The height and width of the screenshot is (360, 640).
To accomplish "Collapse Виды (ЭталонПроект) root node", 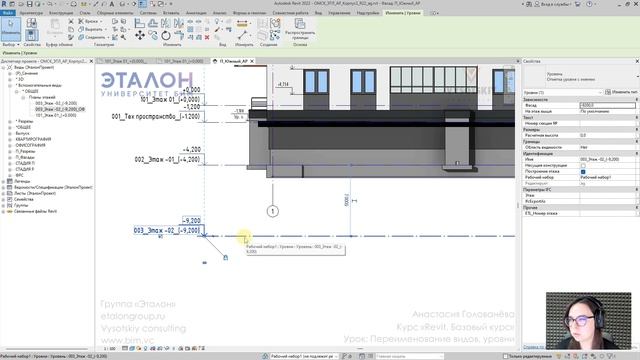I will (3, 67).
